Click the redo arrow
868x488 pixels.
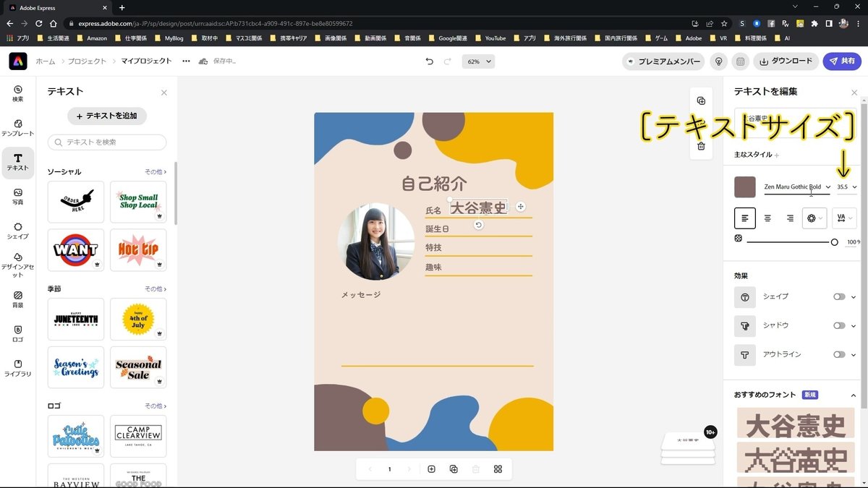point(448,61)
